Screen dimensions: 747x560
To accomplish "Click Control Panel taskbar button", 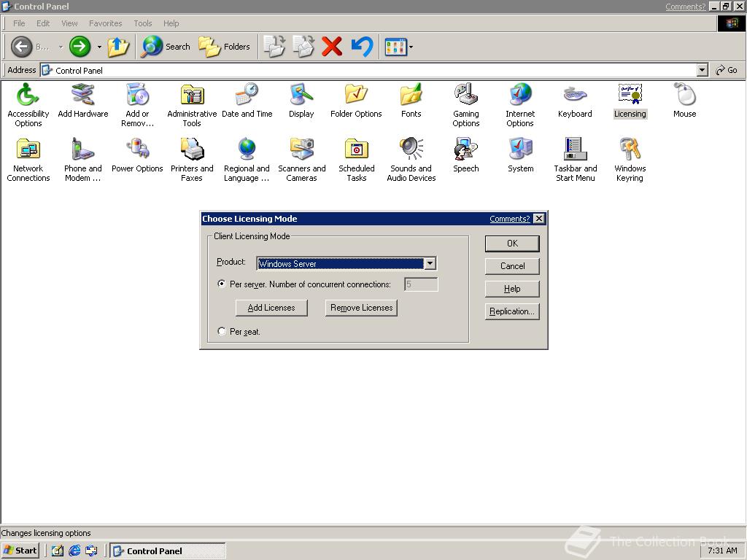I will pyautogui.click(x=168, y=551).
